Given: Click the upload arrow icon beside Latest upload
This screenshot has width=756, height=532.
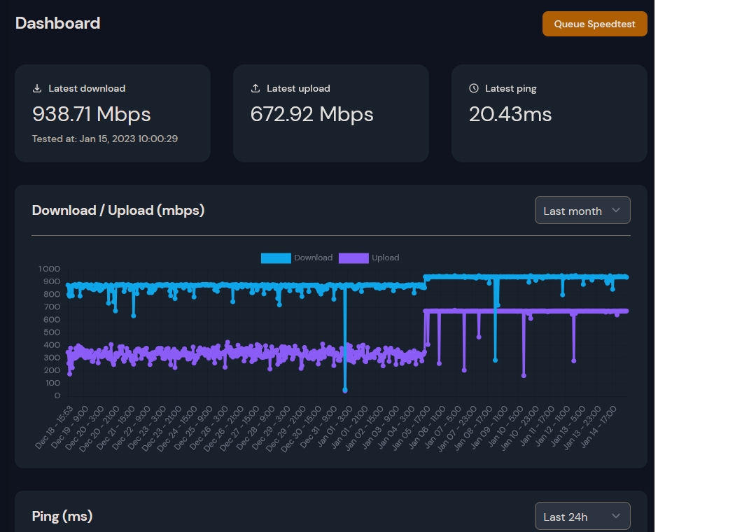Looking at the screenshot, I should coord(255,88).
